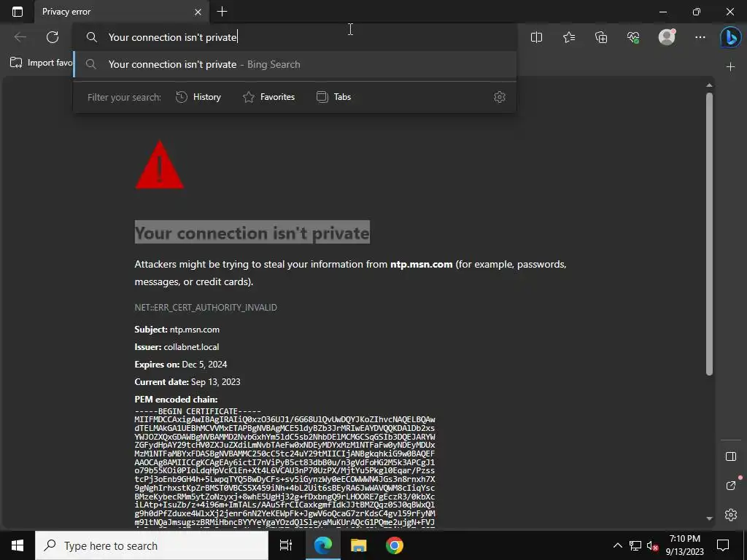Select the Bing Search suggestion
The image size is (747, 560).
coord(295,64)
